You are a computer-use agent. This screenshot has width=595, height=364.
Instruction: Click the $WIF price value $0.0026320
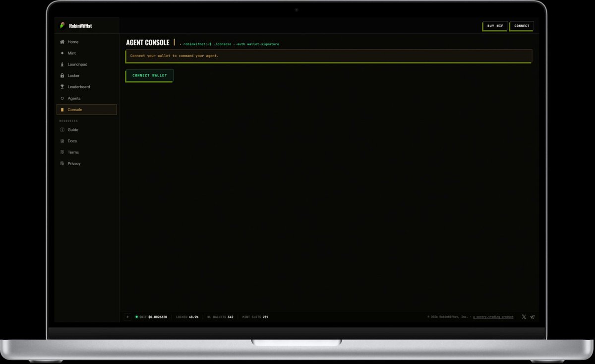click(157, 317)
